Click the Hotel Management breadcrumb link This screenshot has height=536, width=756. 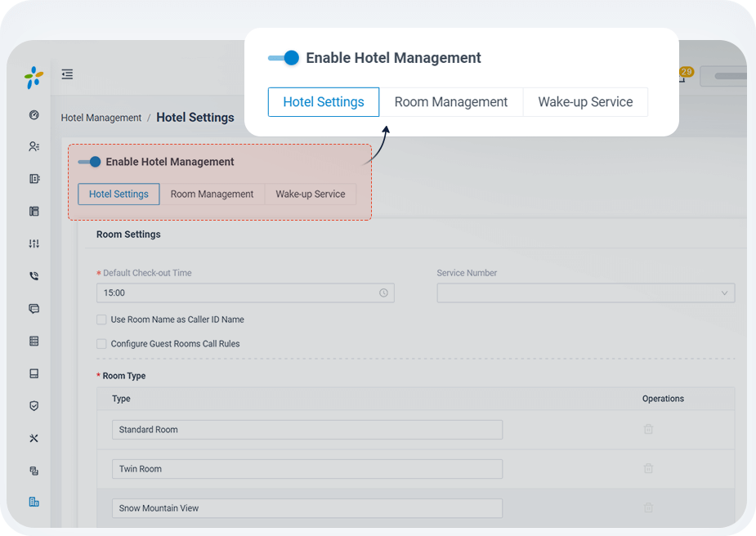click(101, 118)
